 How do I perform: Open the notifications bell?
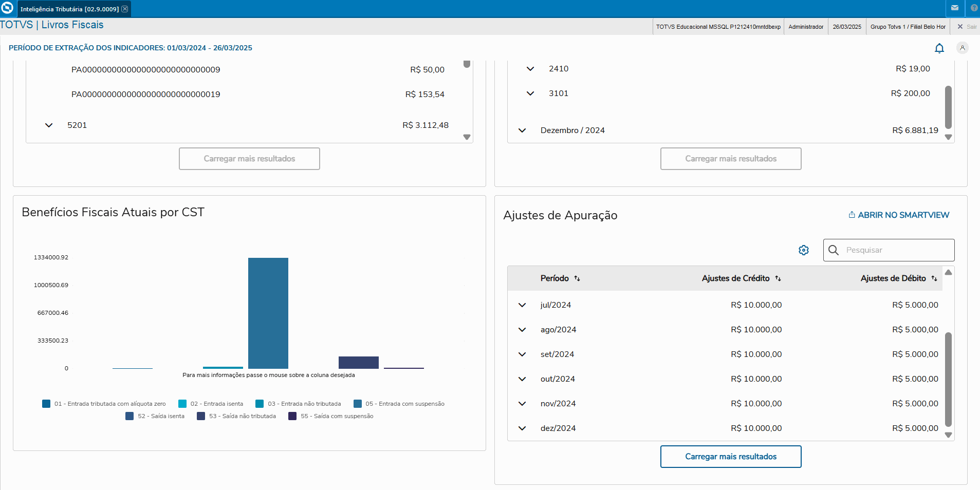pos(939,48)
